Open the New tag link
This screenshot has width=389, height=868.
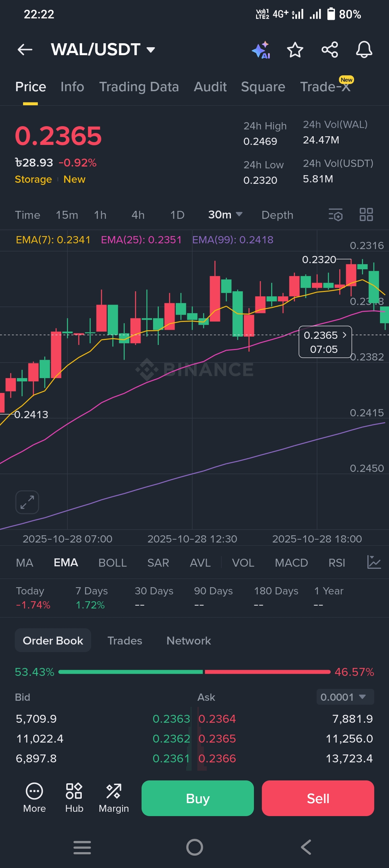pyautogui.click(x=75, y=179)
